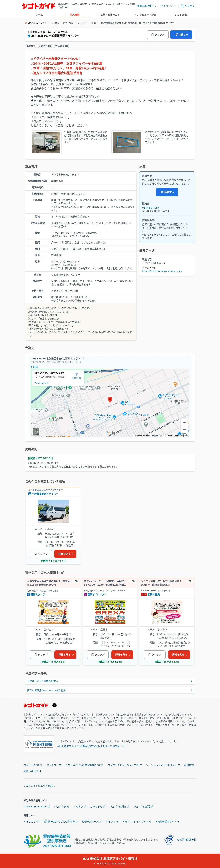Click the 倉庫・物流・ドライバー breadcrumb
This screenshot has width=220, height=868.
[x=74, y=23]
